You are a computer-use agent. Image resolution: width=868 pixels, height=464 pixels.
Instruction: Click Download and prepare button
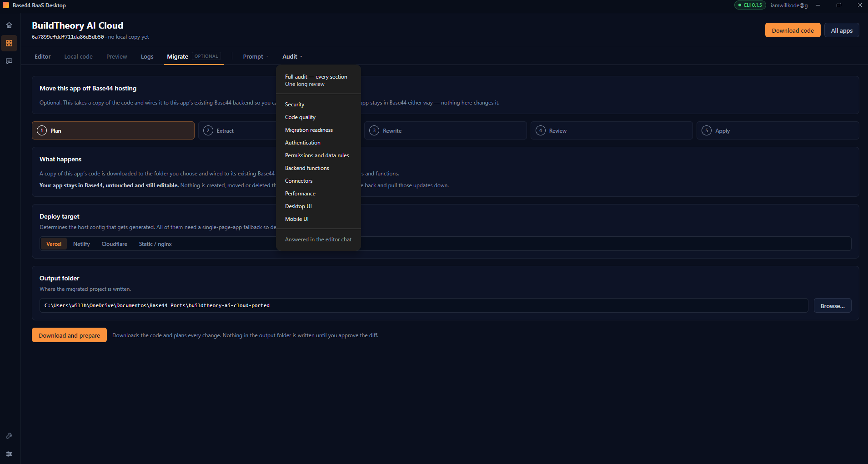pos(69,335)
